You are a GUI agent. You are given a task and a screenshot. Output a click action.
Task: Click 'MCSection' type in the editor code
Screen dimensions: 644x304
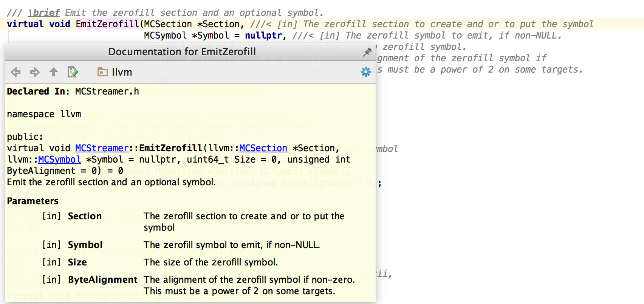tap(168, 24)
